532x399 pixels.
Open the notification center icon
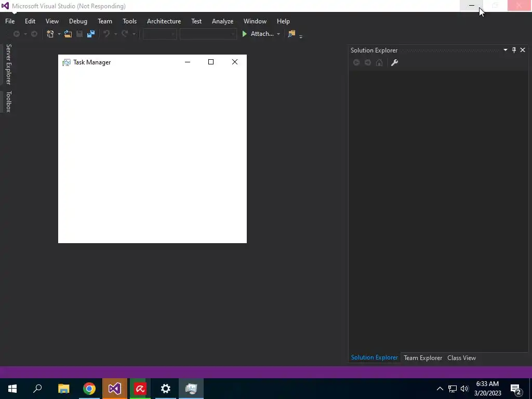[x=516, y=389]
